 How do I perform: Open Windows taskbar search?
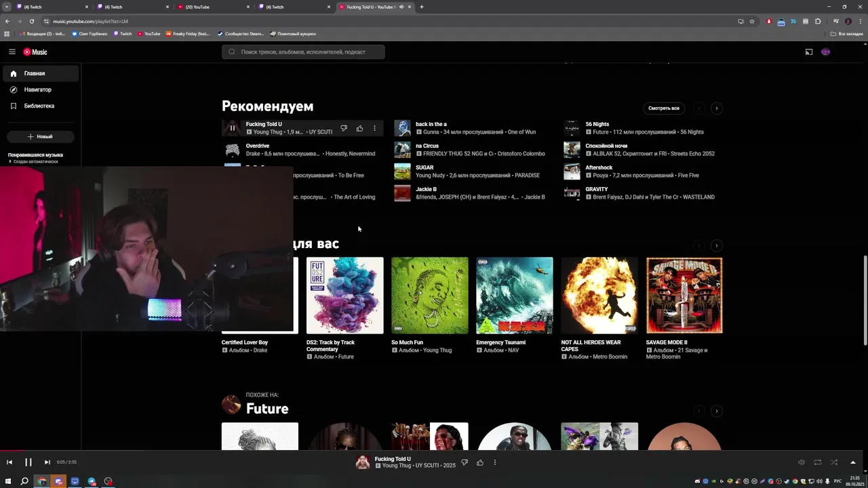24,481
